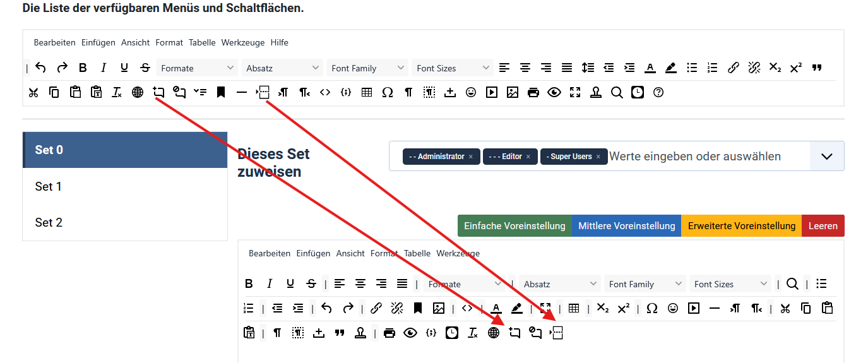Open the Einfügen menu in the top menu bar
The width and height of the screenshot is (868, 363).
tap(98, 42)
